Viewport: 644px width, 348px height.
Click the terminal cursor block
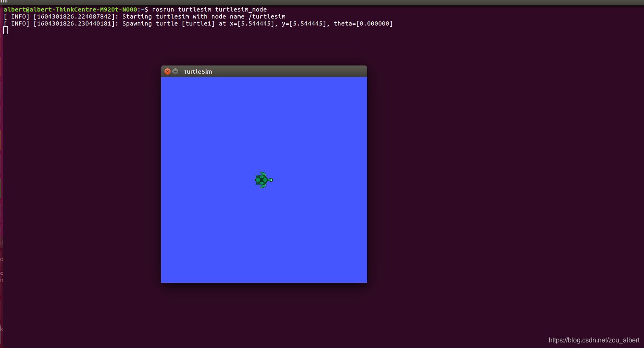coord(5,30)
